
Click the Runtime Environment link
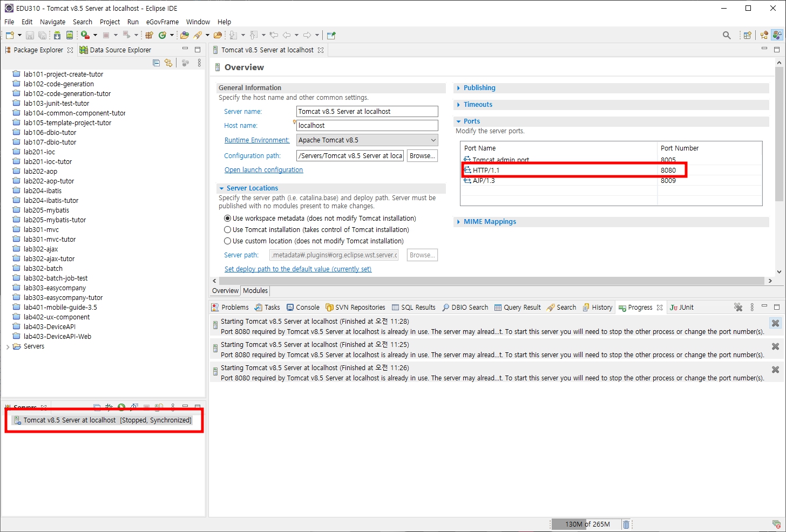(x=257, y=140)
